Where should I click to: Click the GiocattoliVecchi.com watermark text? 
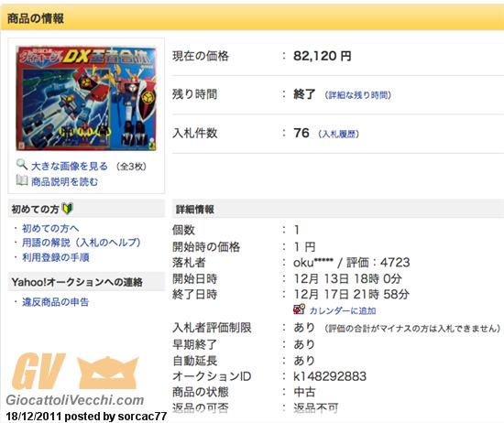pyautogui.click(x=75, y=400)
